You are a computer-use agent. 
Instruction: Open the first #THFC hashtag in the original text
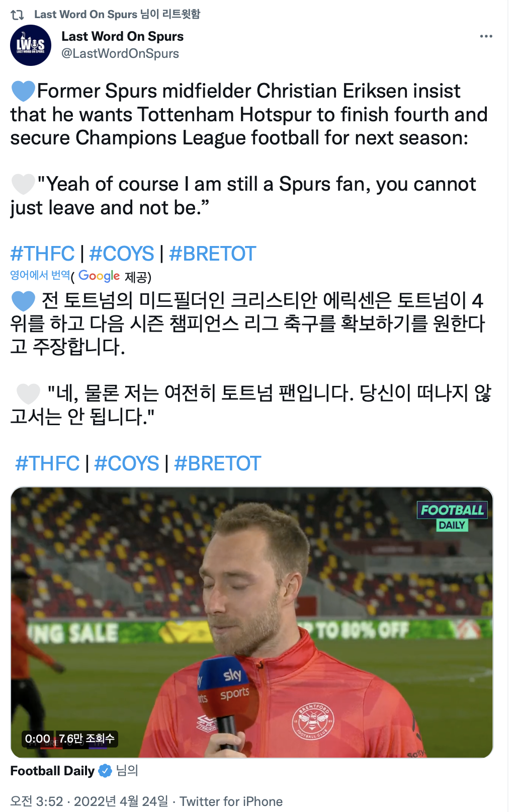tap(42, 254)
